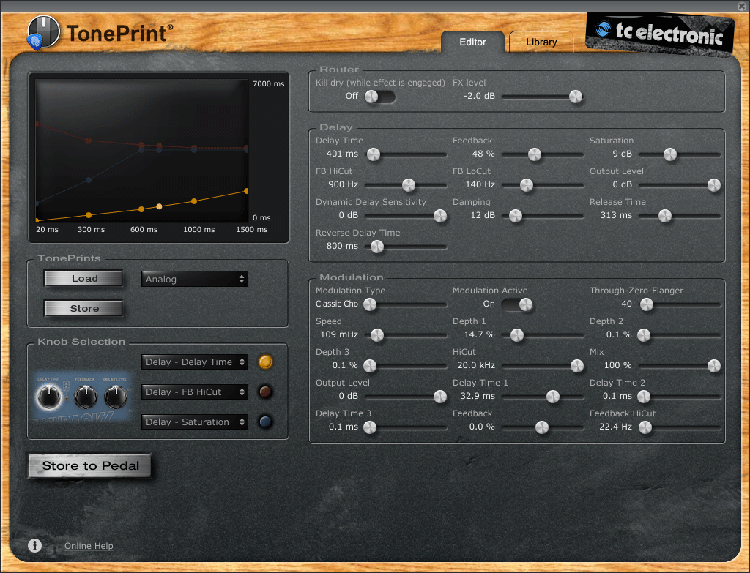Click the red curve point near 320 ms

pyautogui.click(x=88, y=141)
